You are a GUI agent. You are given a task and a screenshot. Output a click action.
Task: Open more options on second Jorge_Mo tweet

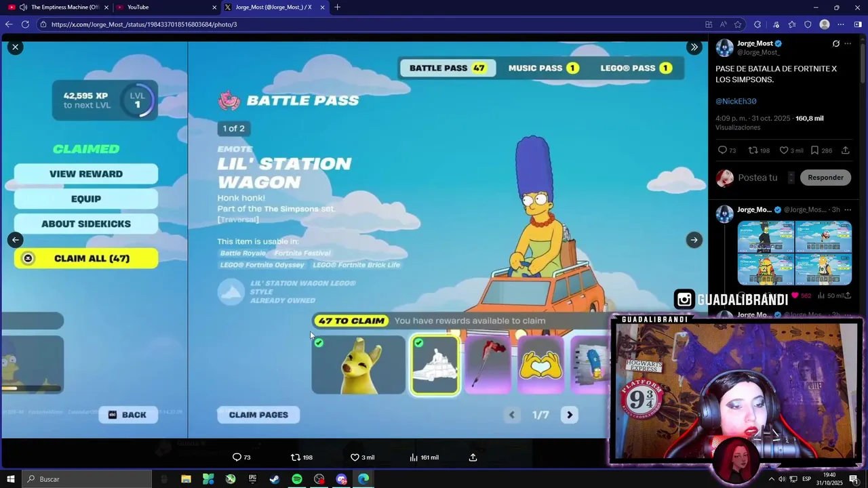pyautogui.click(x=847, y=209)
